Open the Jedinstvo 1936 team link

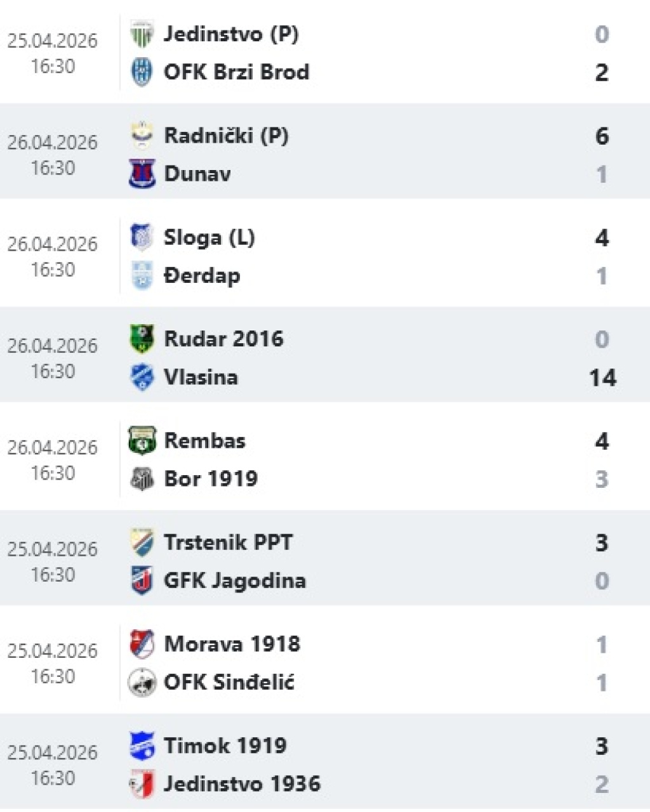pyautogui.click(x=242, y=784)
